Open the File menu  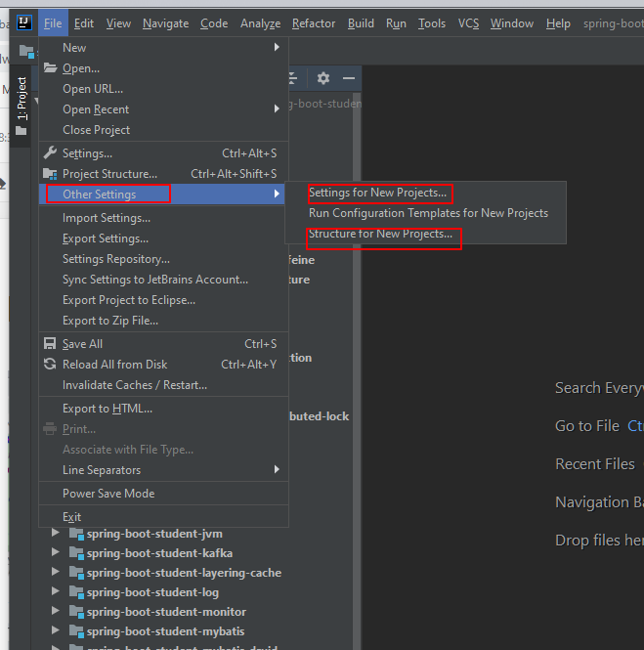(53, 23)
